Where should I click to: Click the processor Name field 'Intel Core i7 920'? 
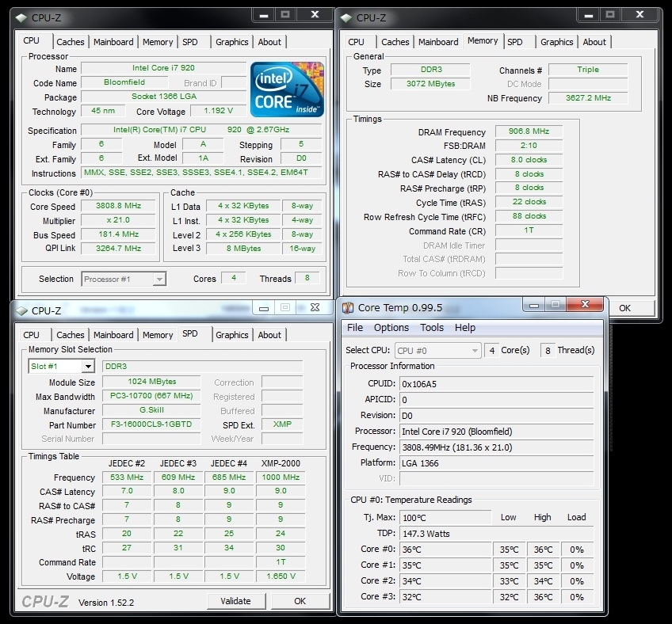163,68
